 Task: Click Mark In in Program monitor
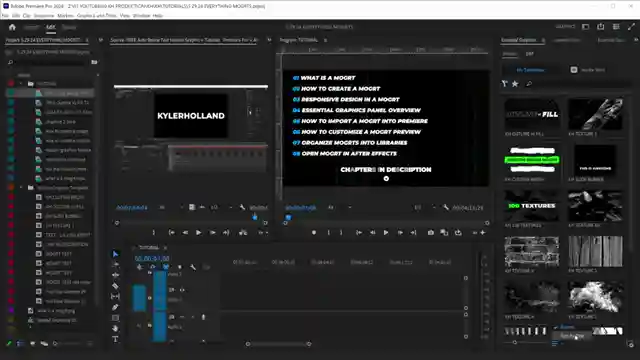329,233
